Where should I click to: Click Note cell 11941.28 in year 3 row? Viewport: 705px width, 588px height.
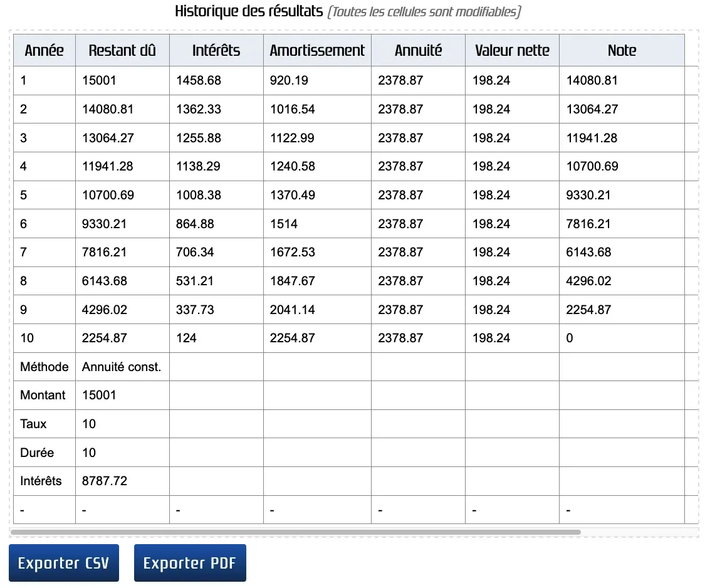coord(622,138)
